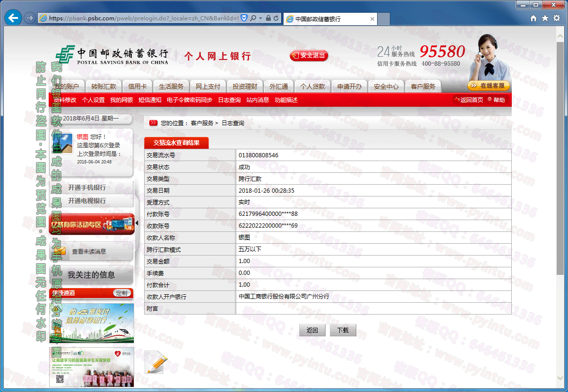Click the 返回首页 link
Viewport: 568px width, 392px height.
[469, 100]
